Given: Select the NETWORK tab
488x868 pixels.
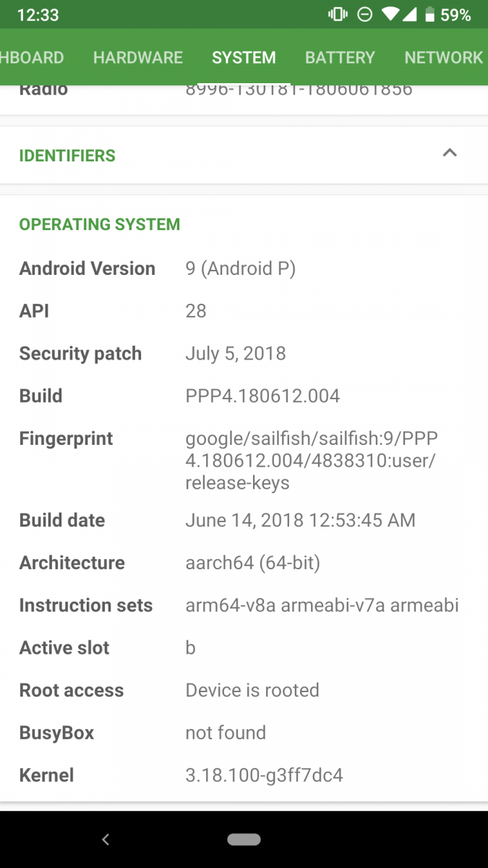Looking at the screenshot, I should pos(444,57).
